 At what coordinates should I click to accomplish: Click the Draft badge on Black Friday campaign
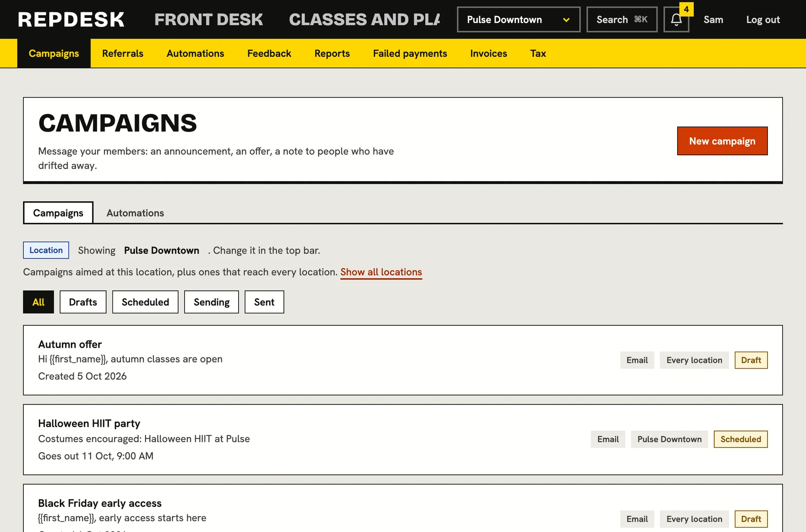pos(751,519)
